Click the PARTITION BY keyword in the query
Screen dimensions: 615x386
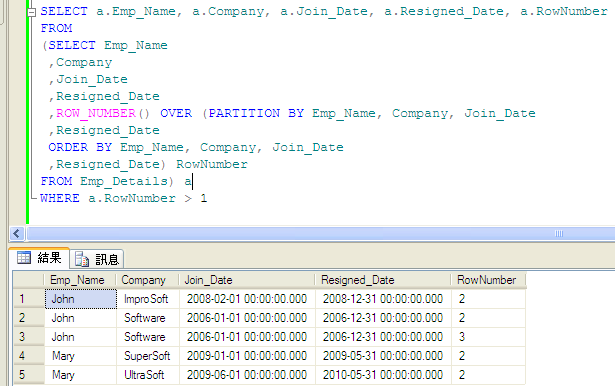tap(256, 113)
